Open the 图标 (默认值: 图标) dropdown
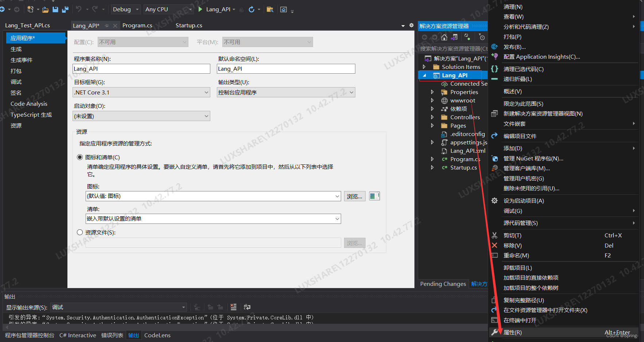The height and width of the screenshot is (342, 644). coord(213,196)
